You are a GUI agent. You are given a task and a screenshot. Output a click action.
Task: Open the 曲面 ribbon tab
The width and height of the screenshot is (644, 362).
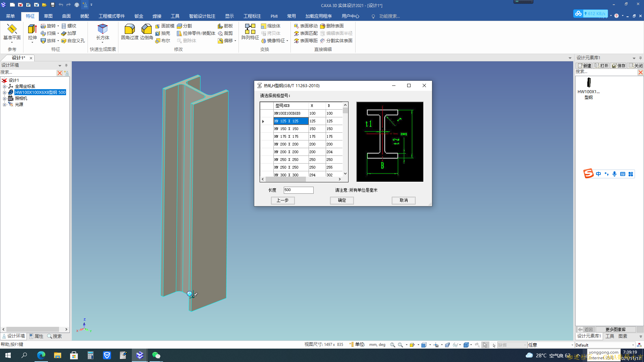tap(66, 16)
